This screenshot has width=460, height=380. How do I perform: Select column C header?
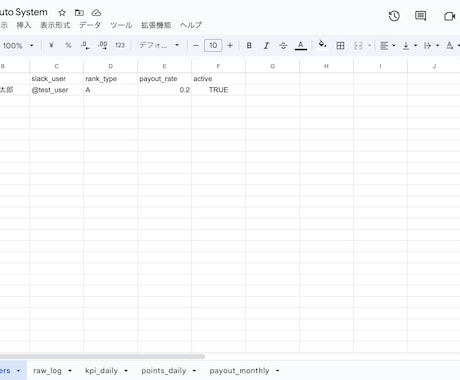[56, 66]
